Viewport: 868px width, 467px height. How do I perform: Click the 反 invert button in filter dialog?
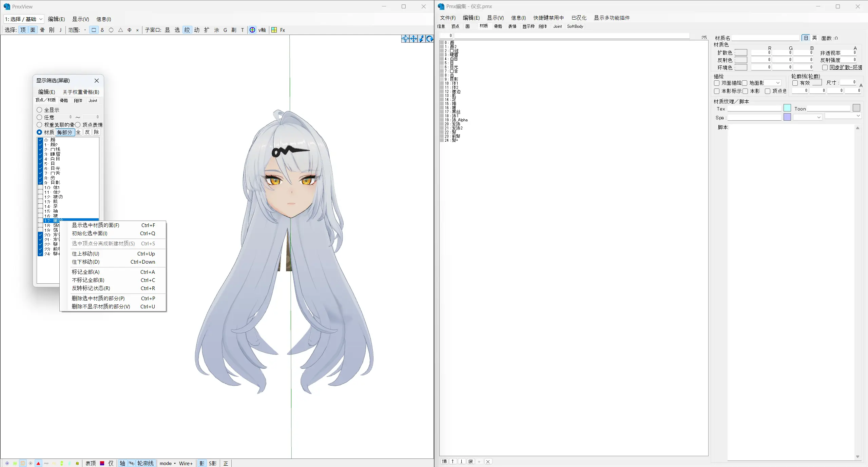[88, 132]
